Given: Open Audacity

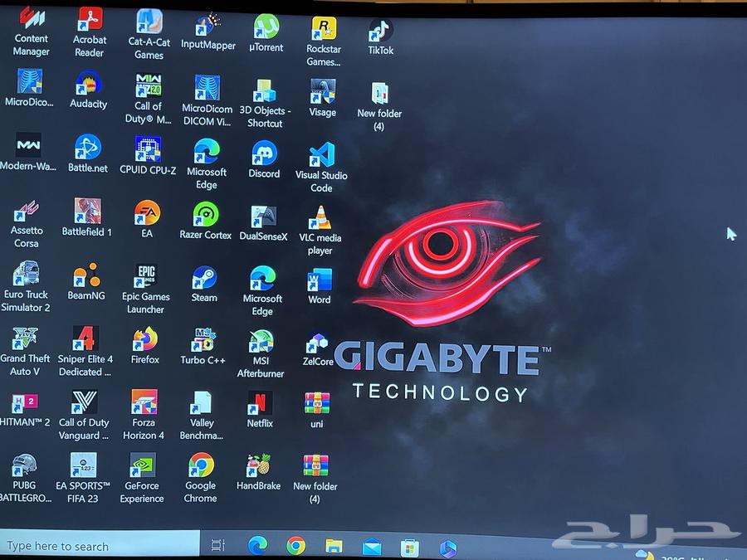Looking at the screenshot, I should [x=88, y=83].
